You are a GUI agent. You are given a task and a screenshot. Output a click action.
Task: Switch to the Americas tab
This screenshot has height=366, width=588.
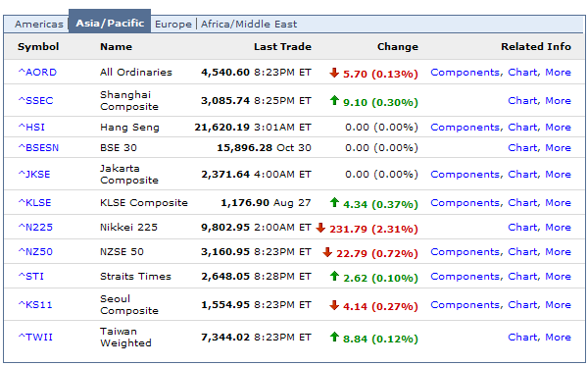click(x=39, y=24)
